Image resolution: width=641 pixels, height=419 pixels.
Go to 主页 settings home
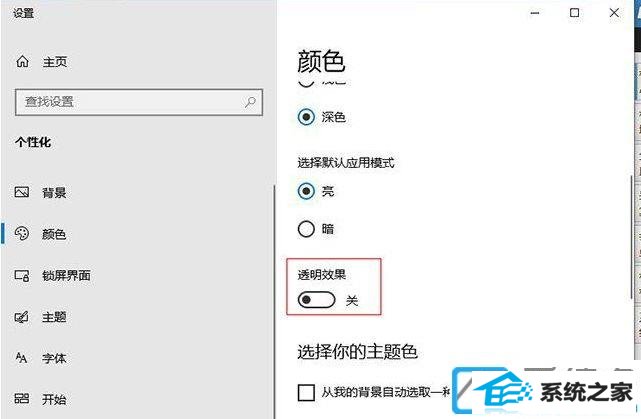click(55, 62)
